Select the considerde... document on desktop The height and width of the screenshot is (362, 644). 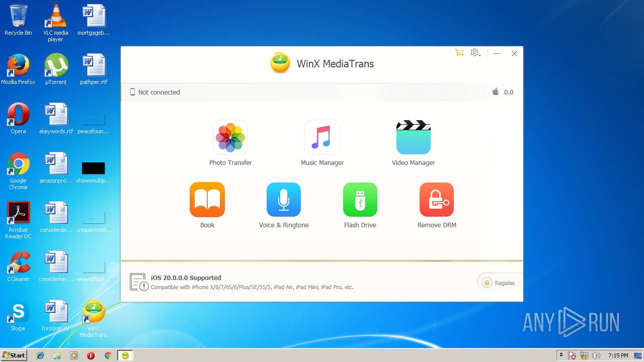(56, 217)
